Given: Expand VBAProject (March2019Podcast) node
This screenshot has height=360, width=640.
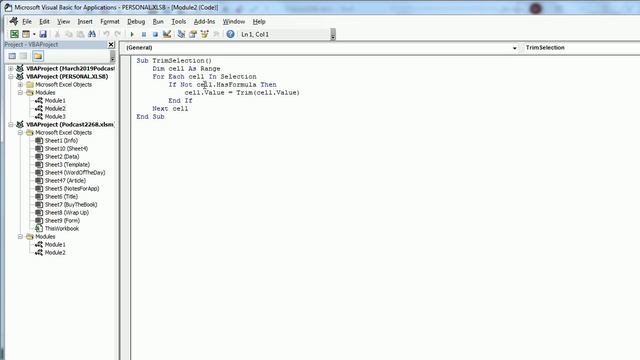Looking at the screenshot, I should tap(11, 69).
